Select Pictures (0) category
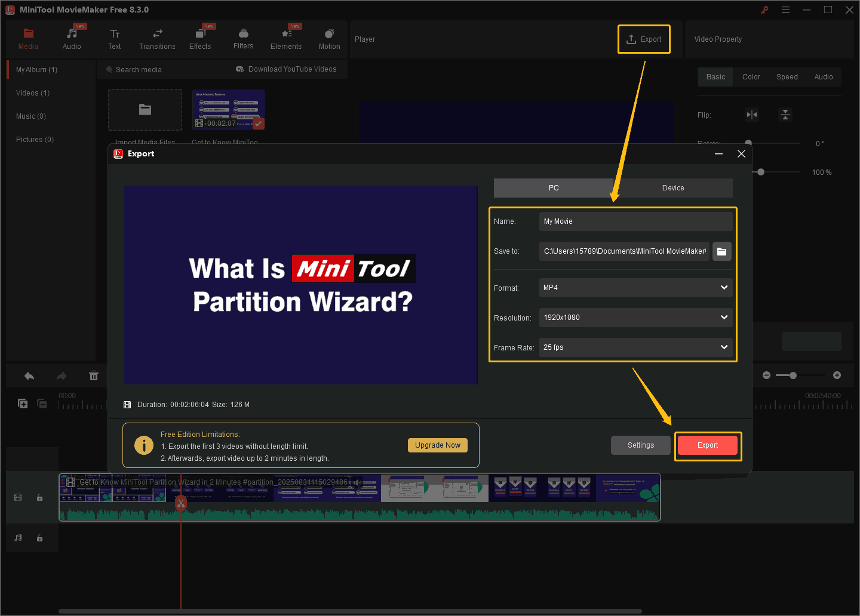Screen dimensions: 860x616 pos(35,140)
